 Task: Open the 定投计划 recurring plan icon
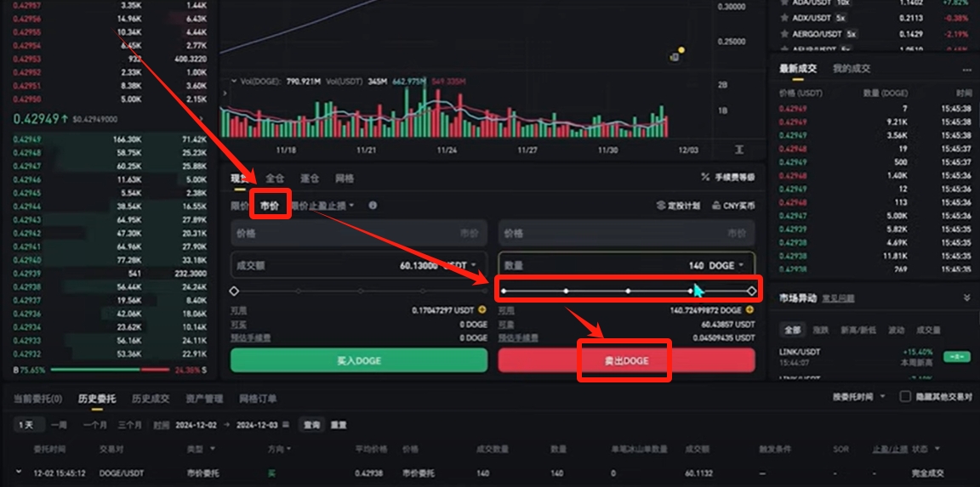tap(661, 206)
